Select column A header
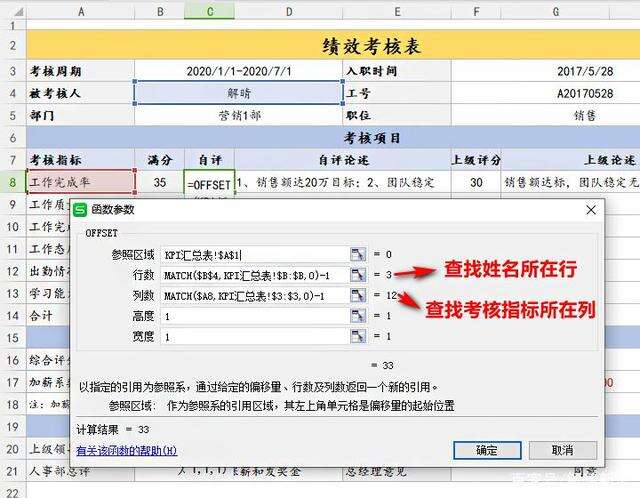This screenshot has width=640, height=498. pos(80,11)
